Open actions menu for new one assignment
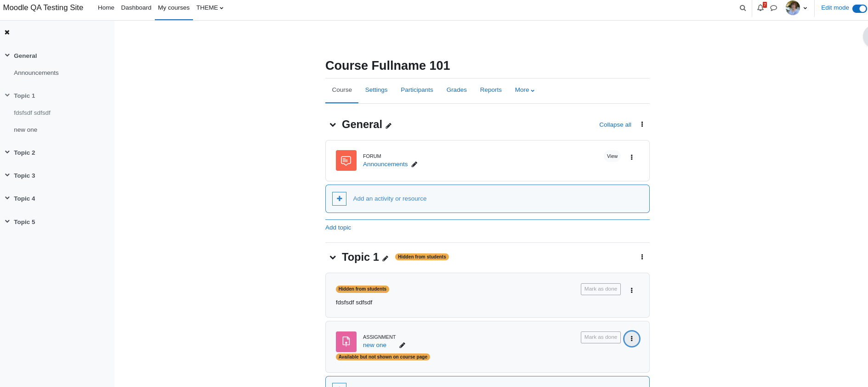Image resolution: width=868 pixels, height=387 pixels. [632, 339]
